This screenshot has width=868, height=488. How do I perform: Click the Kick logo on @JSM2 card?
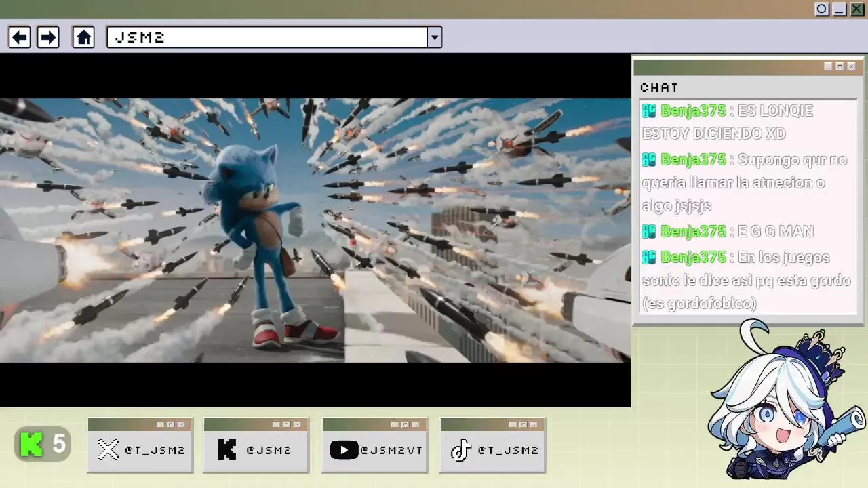226,449
